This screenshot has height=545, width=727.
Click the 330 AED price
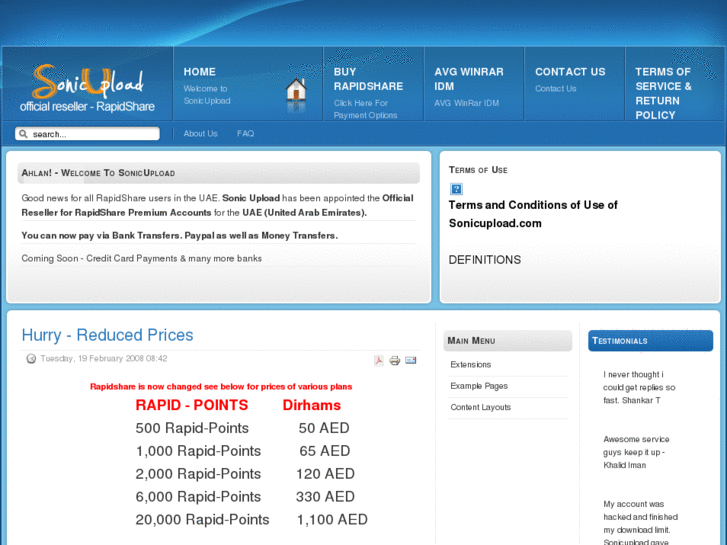(x=325, y=496)
